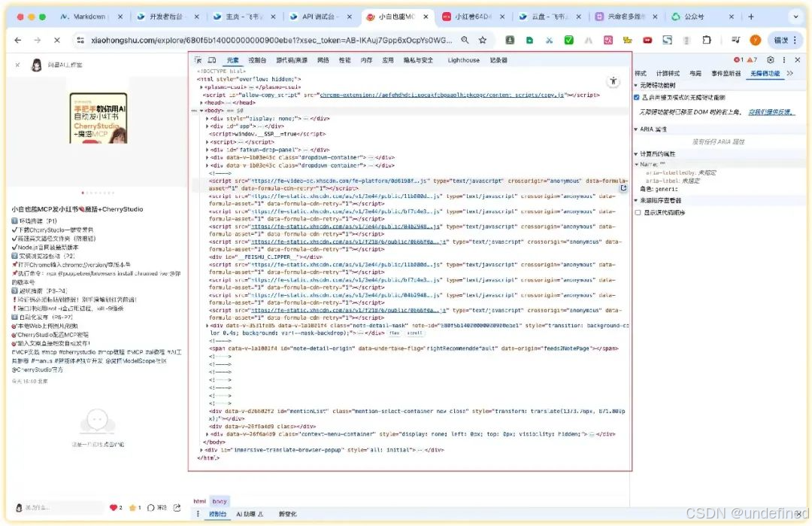Click the share icon under the note
812x526 pixels.
coord(177,508)
